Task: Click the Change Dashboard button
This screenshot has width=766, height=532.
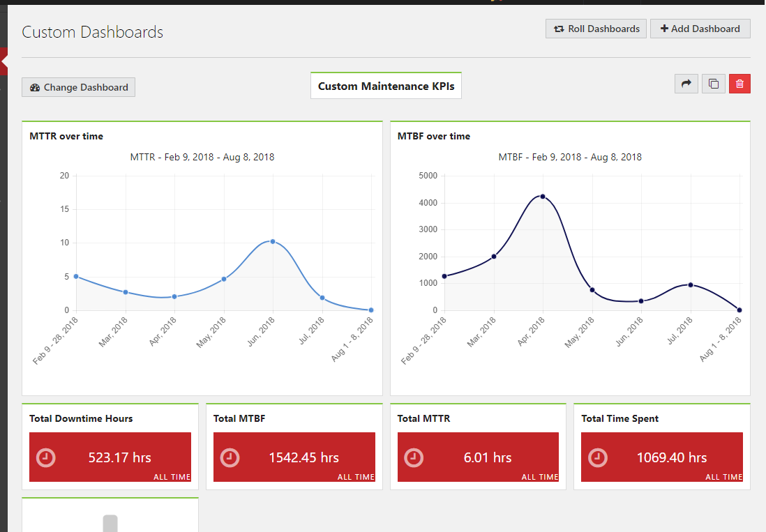Action: [78, 87]
